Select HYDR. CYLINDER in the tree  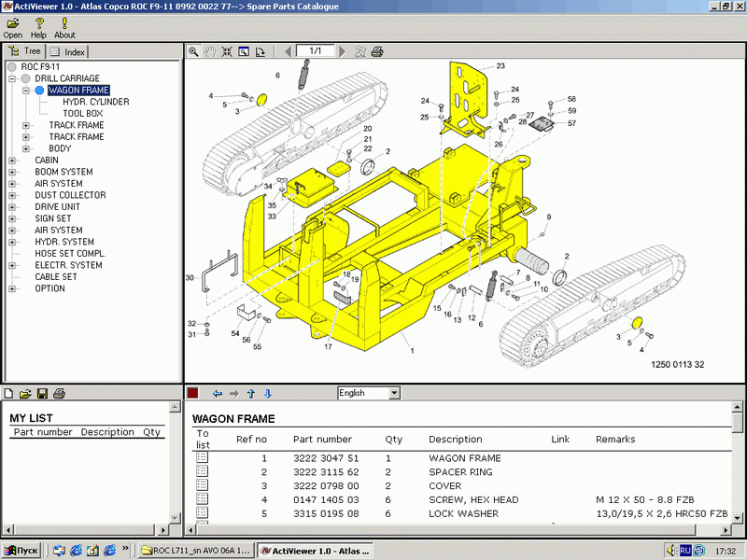(95, 102)
